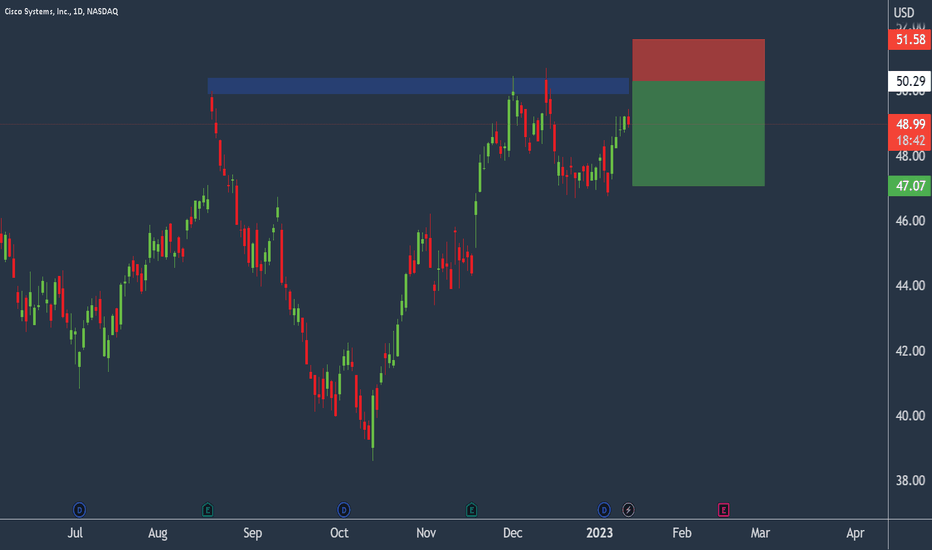The width and height of the screenshot is (932, 550).
Task: Click the Feb label on the time axis
Action: pos(682,533)
